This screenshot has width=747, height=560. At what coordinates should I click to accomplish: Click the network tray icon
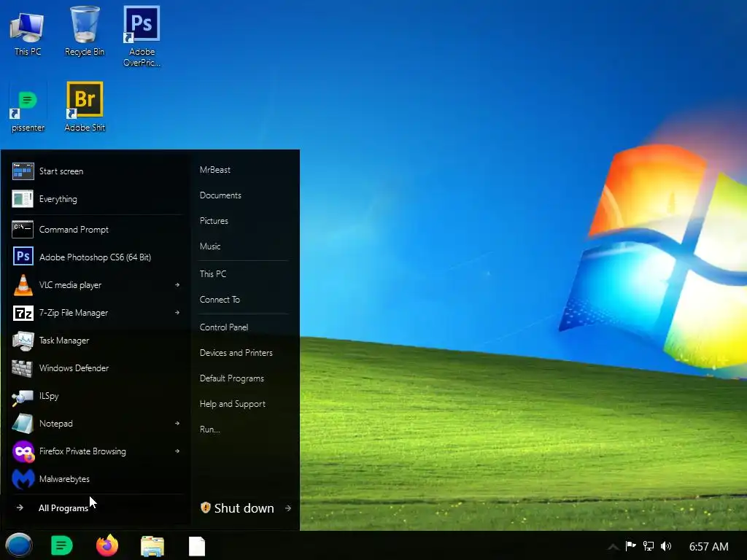tap(649, 545)
